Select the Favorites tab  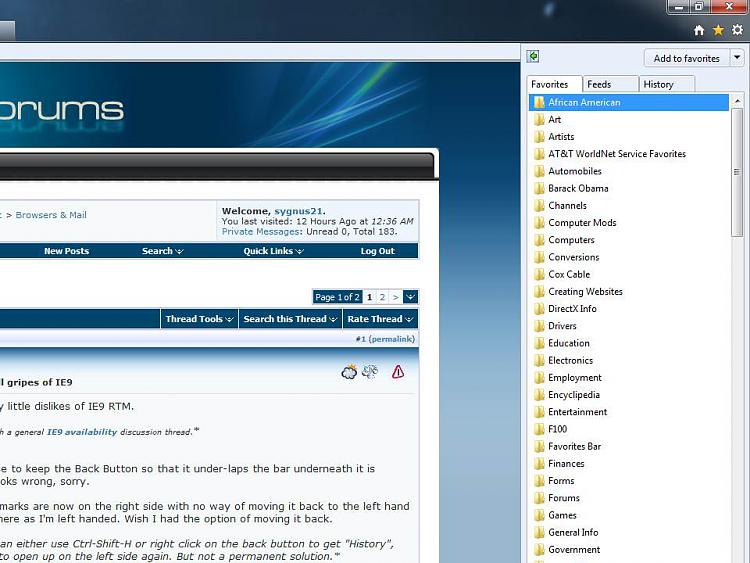click(x=554, y=84)
